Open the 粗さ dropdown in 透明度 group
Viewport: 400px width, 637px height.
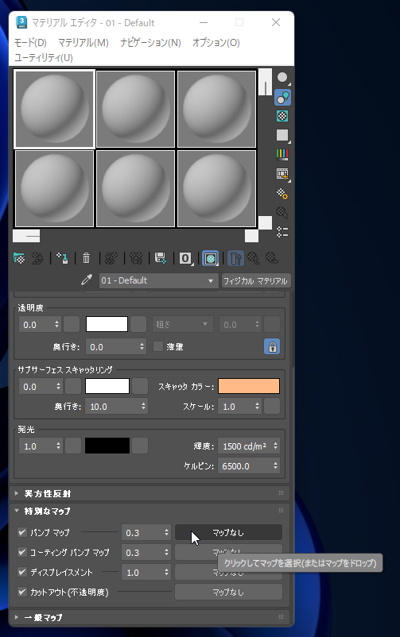click(x=183, y=325)
